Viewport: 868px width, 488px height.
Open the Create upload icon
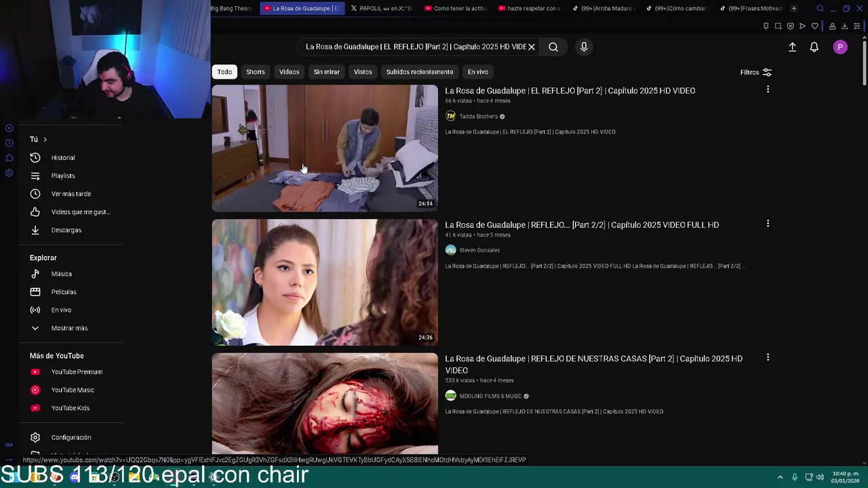792,47
